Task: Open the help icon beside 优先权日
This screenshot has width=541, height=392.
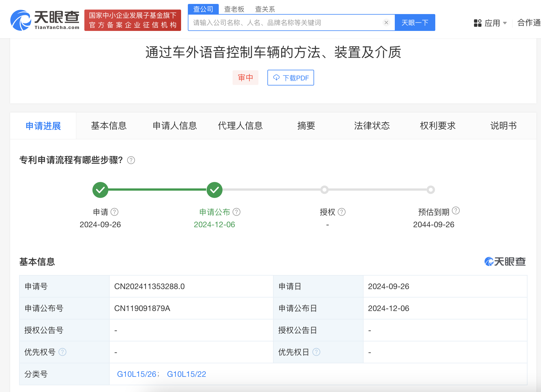Action: coord(316,352)
